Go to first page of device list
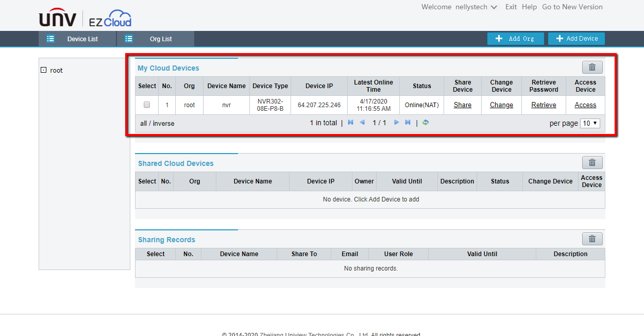Screen dimensions: 644x336 coord(351,123)
